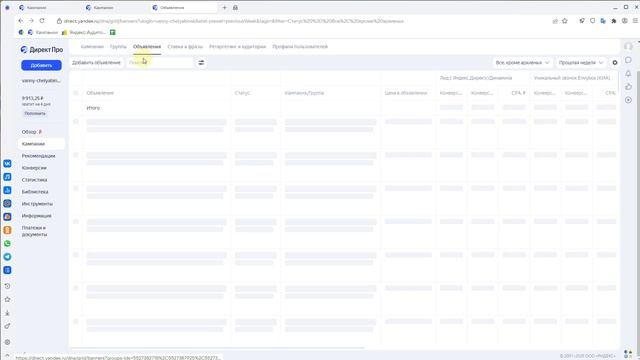Image resolution: width=640 pixels, height=360 pixels.
Task: Open Информация in left menu
Action: coord(37,216)
